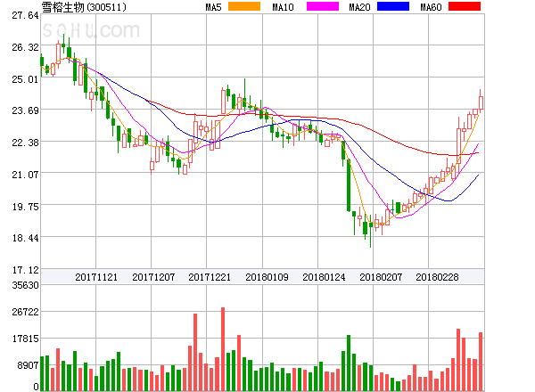Click the long green candlestick dropping below 19.75
The image size is (535, 392).
click(349, 185)
